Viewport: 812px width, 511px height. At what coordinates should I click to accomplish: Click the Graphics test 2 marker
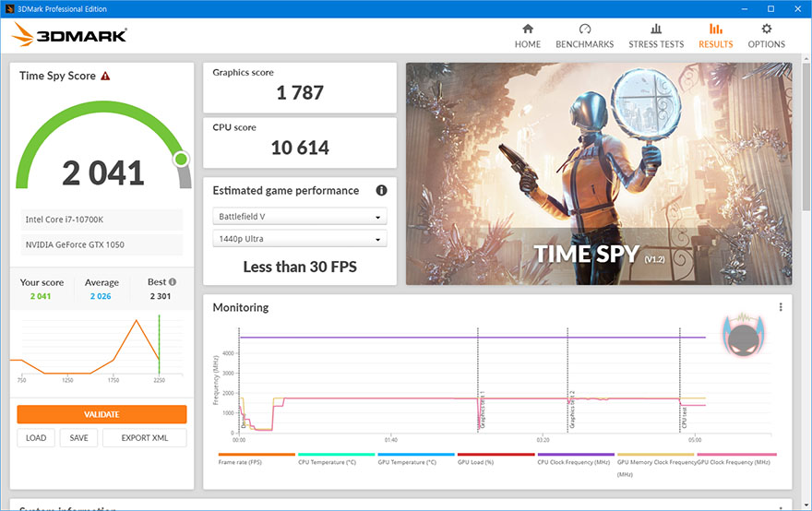[568, 381]
